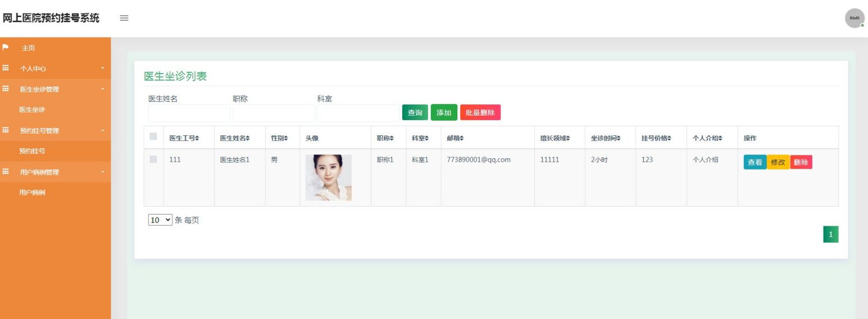Image resolution: width=868 pixels, height=319 pixels.
Task: Focus the 职称 search field
Action: click(274, 113)
